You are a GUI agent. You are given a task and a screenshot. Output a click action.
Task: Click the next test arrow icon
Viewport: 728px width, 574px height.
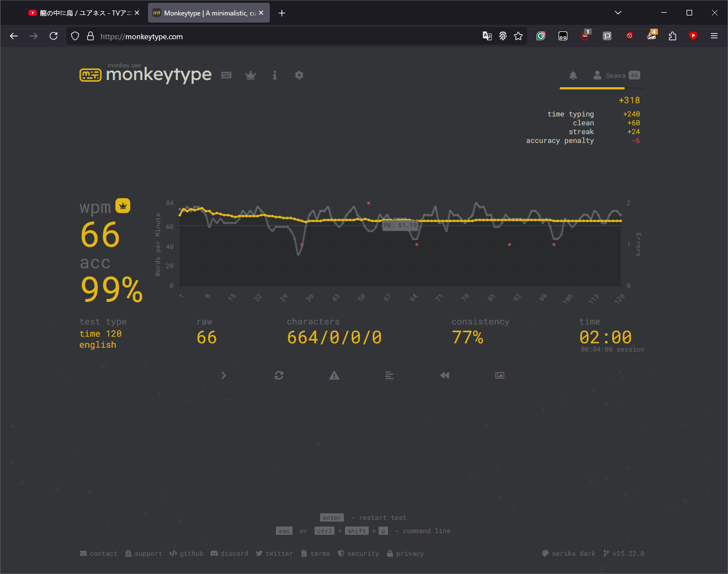224,375
